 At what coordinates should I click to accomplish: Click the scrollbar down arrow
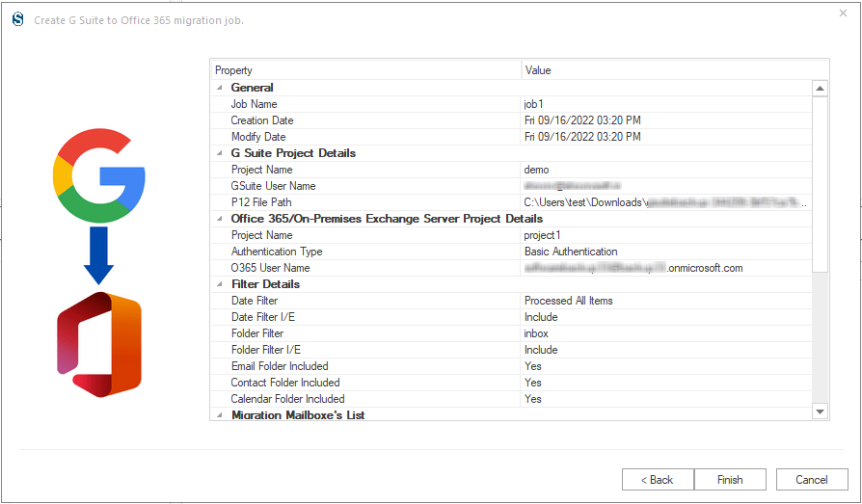click(x=820, y=411)
